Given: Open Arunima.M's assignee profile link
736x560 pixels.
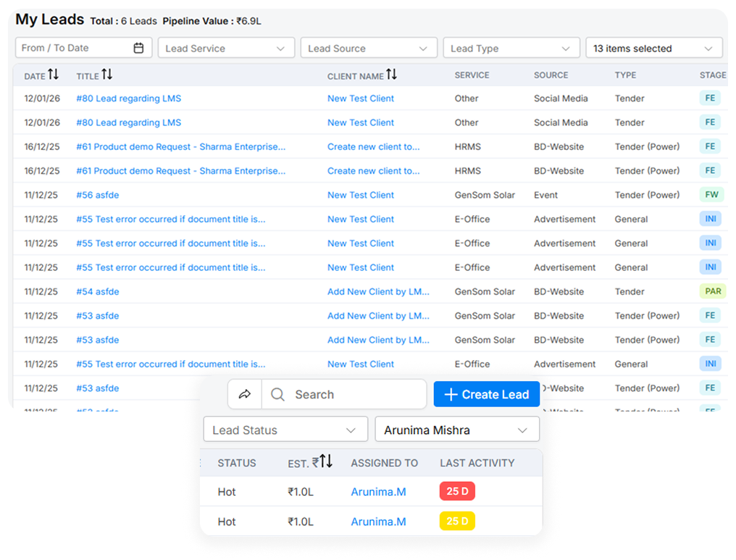Looking at the screenshot, I should coord(379,491).
